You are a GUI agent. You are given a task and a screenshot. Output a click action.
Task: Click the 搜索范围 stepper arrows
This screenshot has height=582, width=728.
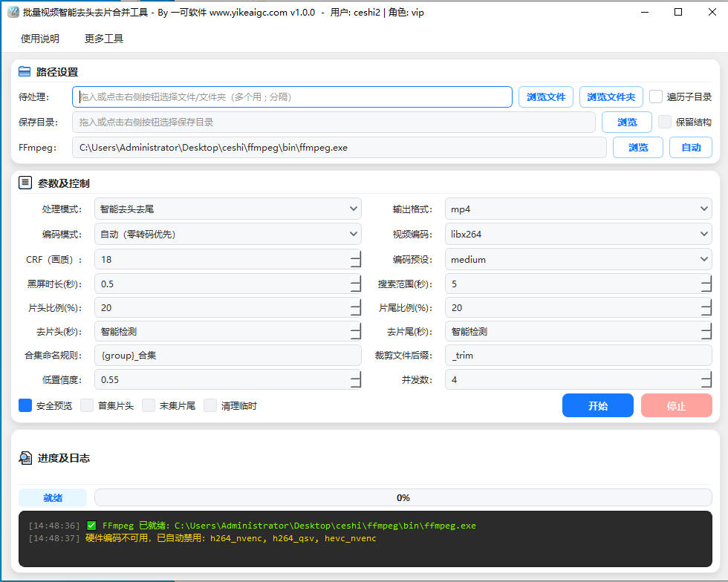coord(706,284)
